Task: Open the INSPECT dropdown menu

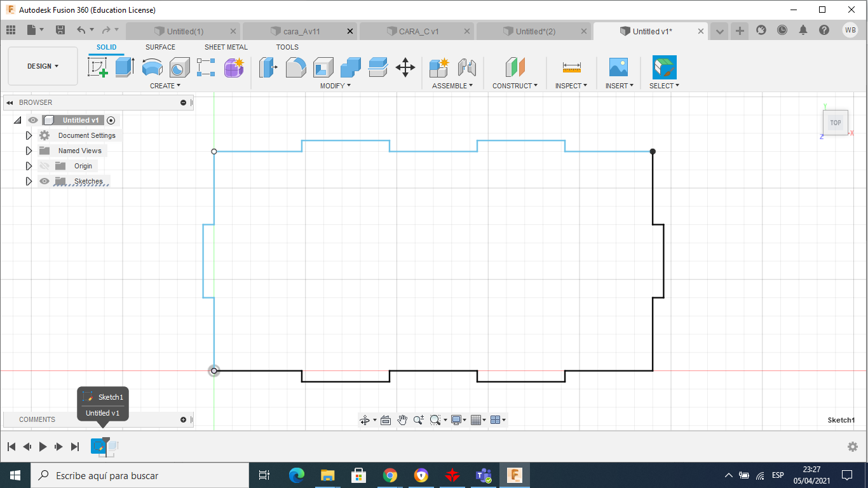Action: point(571,86)
